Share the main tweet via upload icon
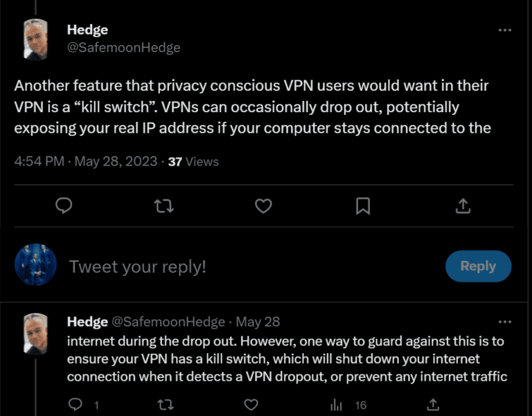The width and height of the screenshot is (532, 416). [463, 206]
